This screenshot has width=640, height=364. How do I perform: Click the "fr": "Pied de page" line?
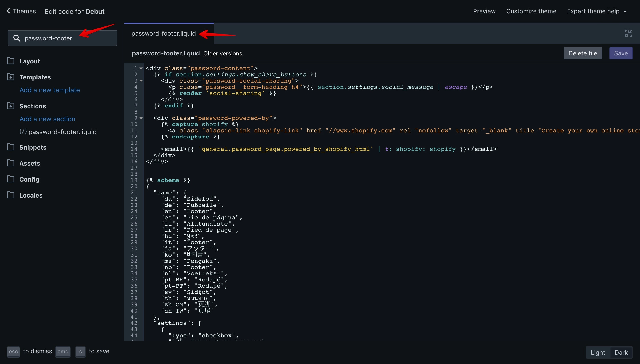pyautogui.click(x=200, y=230)
